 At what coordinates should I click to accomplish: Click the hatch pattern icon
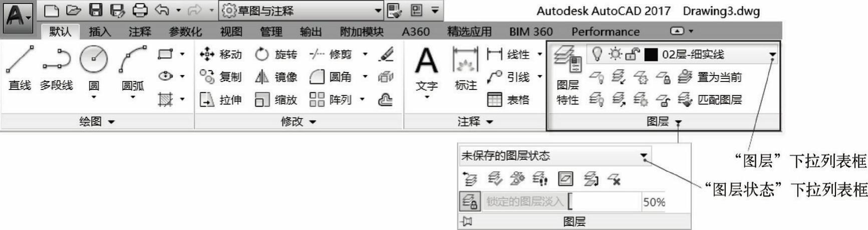pos(165,99)
